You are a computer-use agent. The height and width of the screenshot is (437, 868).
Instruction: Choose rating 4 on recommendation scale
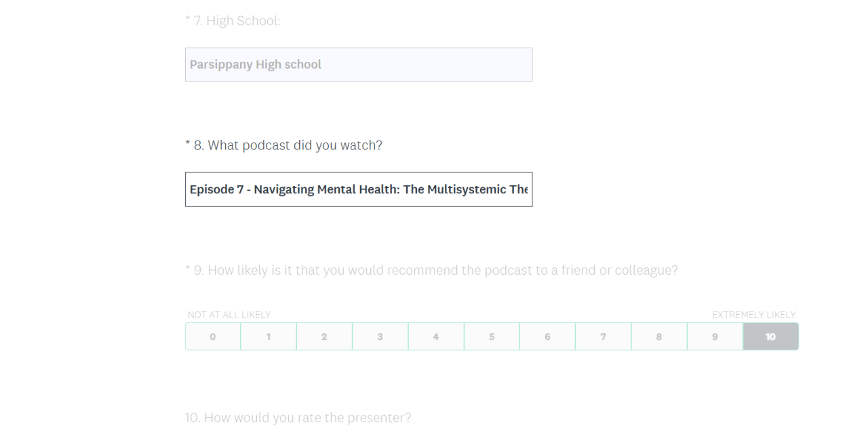(x=436, y=337)
